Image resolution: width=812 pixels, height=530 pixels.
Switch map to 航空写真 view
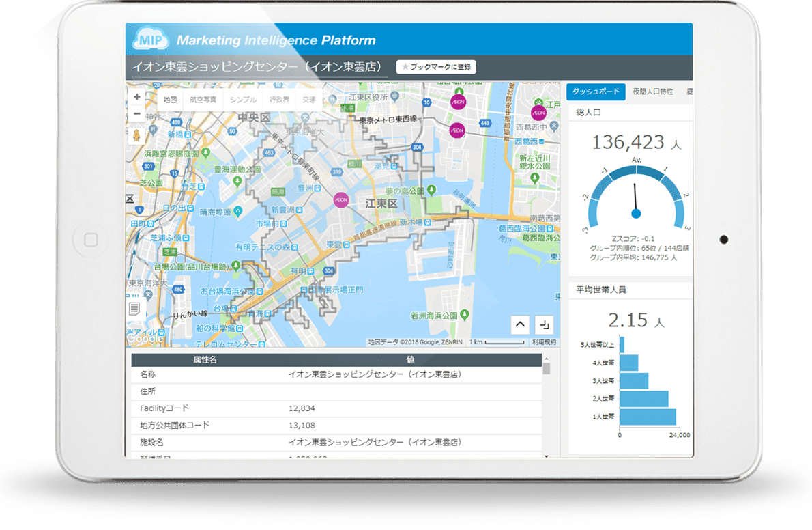[x=203, y=100]
